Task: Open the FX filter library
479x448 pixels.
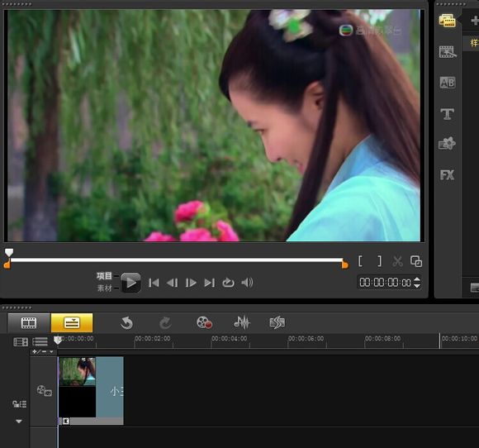Action: (448, 175)
